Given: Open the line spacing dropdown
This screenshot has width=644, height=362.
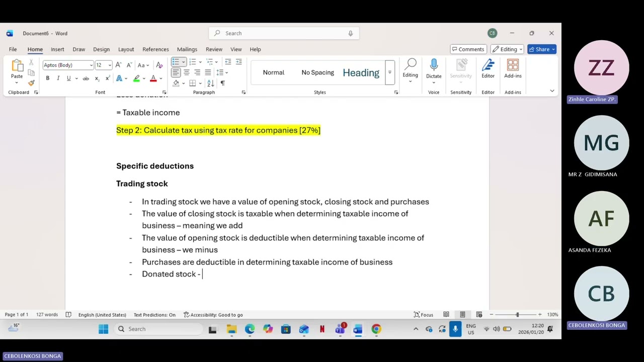Looking at the screenshot, I should [x=222, y=72].
